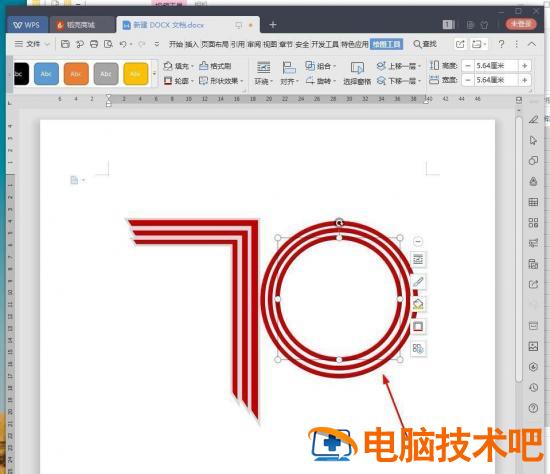550x474 pixels.
Task: Open the 填充 (fill) tool
Action: pos(178,66)
